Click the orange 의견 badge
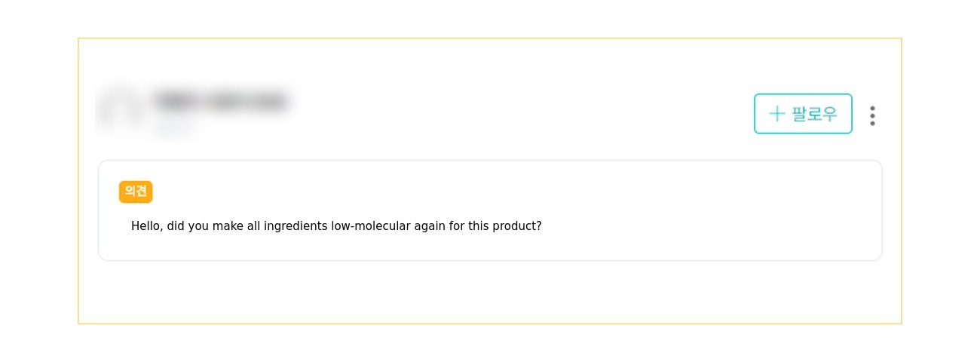The width and height of the screenshot is (980, 362). tap(136, 192)
